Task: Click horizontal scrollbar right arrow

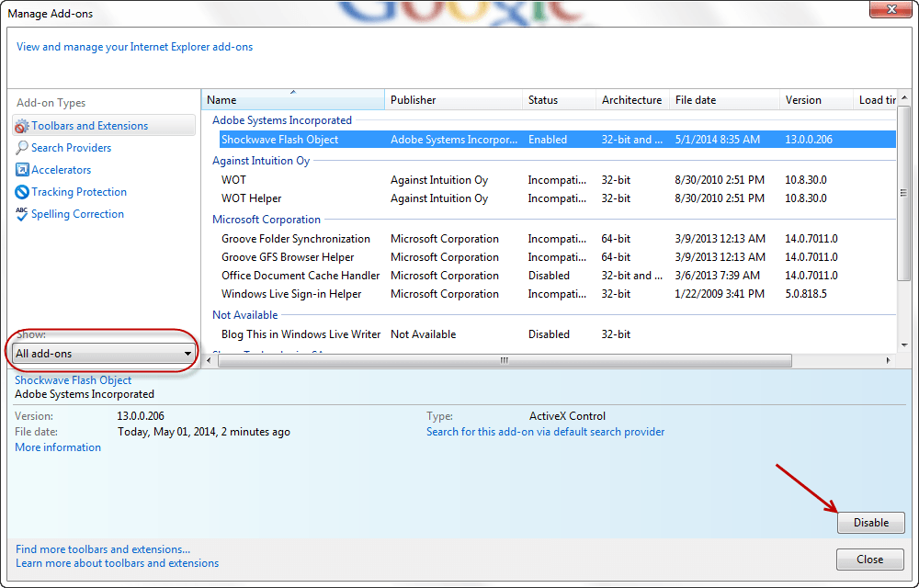Action: [889, 361]
